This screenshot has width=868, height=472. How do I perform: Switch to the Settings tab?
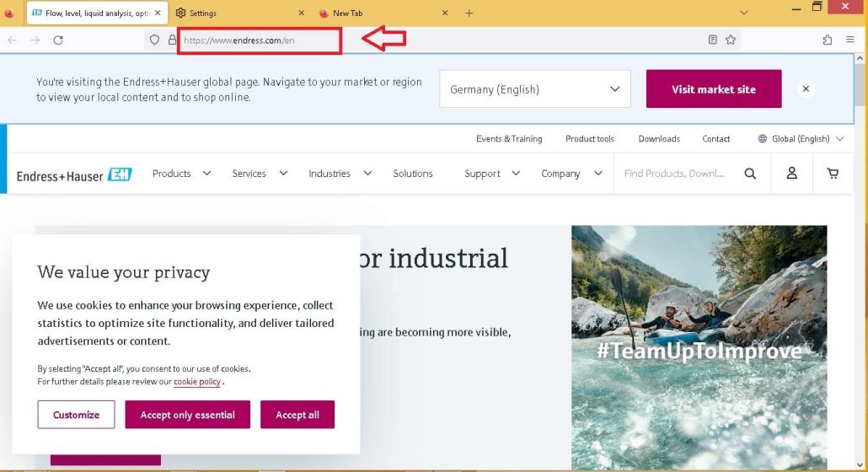coord(240,13)
